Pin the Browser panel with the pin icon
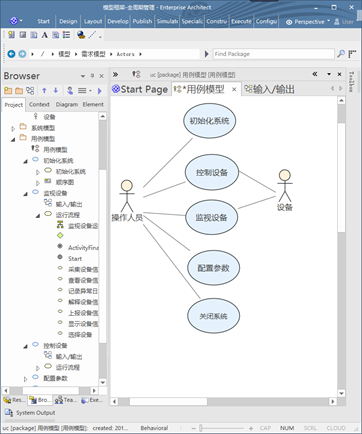This screenshot has height=434, width=362. tap(92, 76)
